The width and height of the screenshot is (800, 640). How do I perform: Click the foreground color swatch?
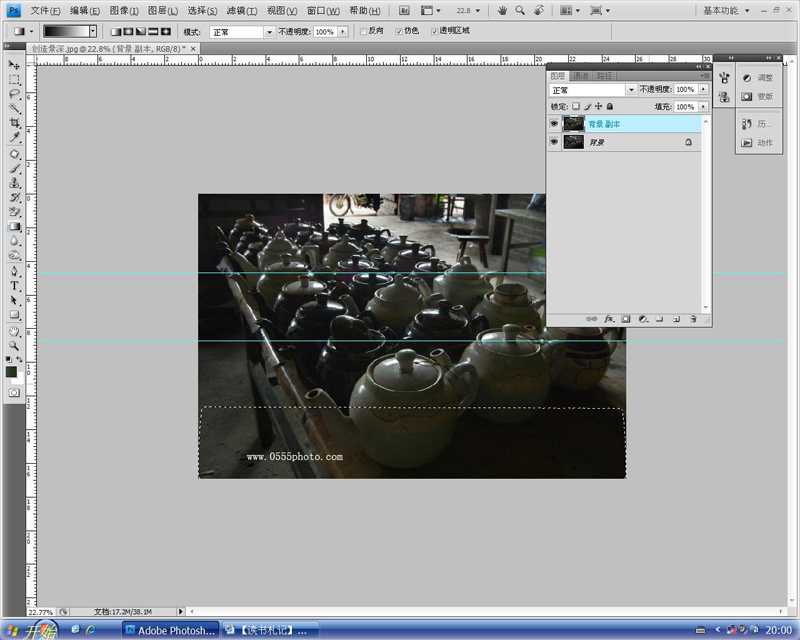point(11,372)
